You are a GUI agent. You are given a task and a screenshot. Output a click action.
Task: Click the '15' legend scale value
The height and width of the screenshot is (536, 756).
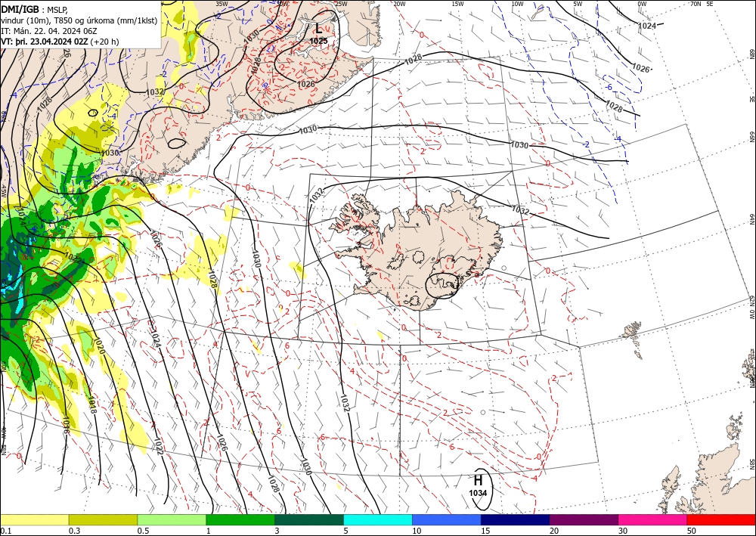pyautogui.click(x=485, y=531)
